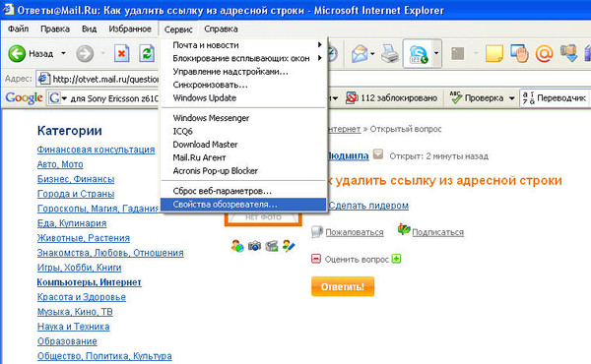Open the Компьютеры, Интернет category link
The image size is (591, 364).
[x=90, y=282]
